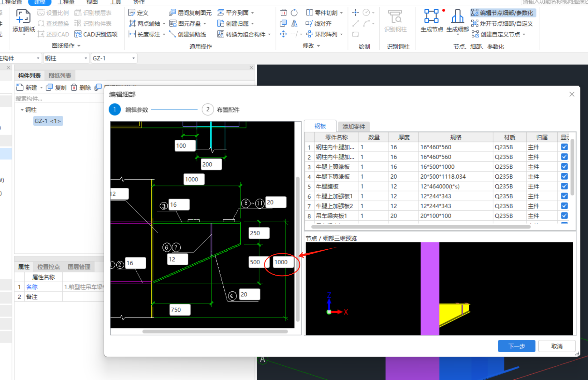Switch to 添加零件 tab
Image resolution: width=588 pixels, height=380 pixels.
click(x=354, y=127)
